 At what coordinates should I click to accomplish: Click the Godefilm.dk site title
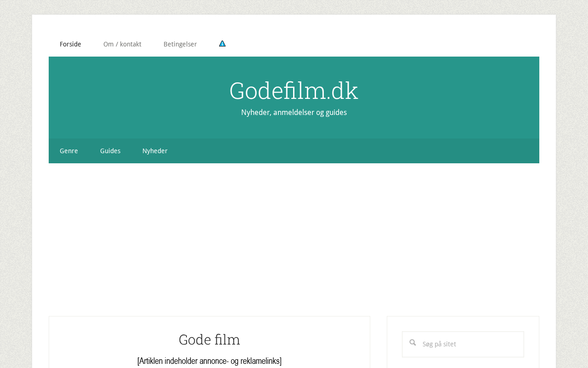coord(294,91)
